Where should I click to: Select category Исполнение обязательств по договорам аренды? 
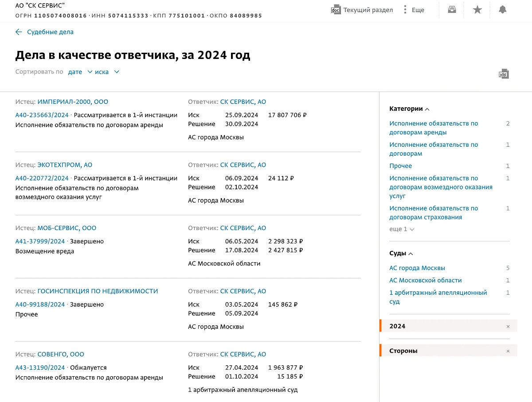(434, 128)
